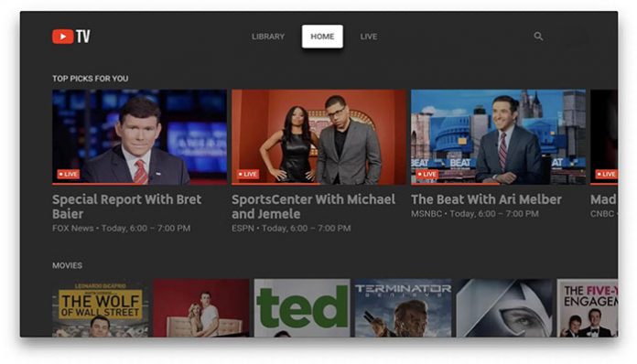
Task: Click the LIVE badge on the CNBC card
Action: coord(606,174)
